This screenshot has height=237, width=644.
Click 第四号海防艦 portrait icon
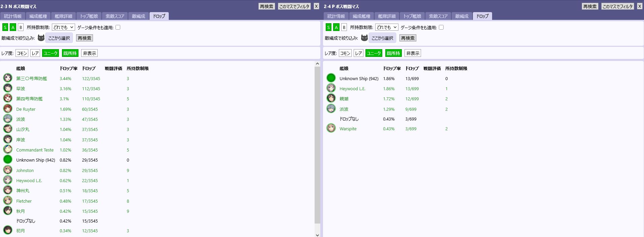8,98
